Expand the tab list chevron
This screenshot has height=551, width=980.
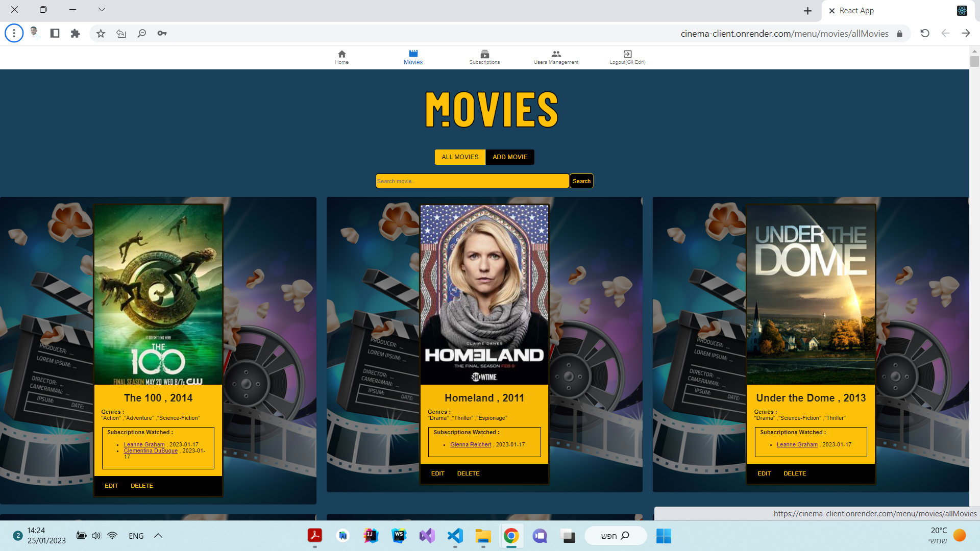click(x=102, y=9)
